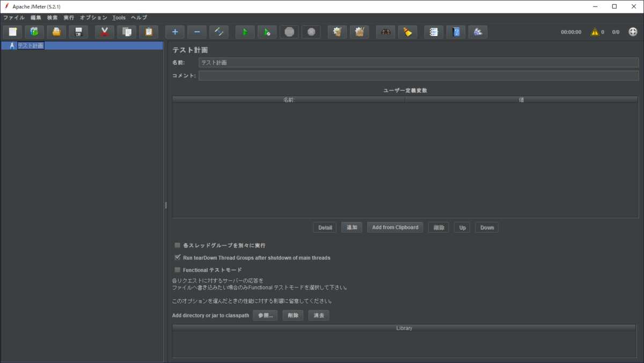Click the warning triangle log icon
This screenshot has height=363, width=644.
point(595,32)
